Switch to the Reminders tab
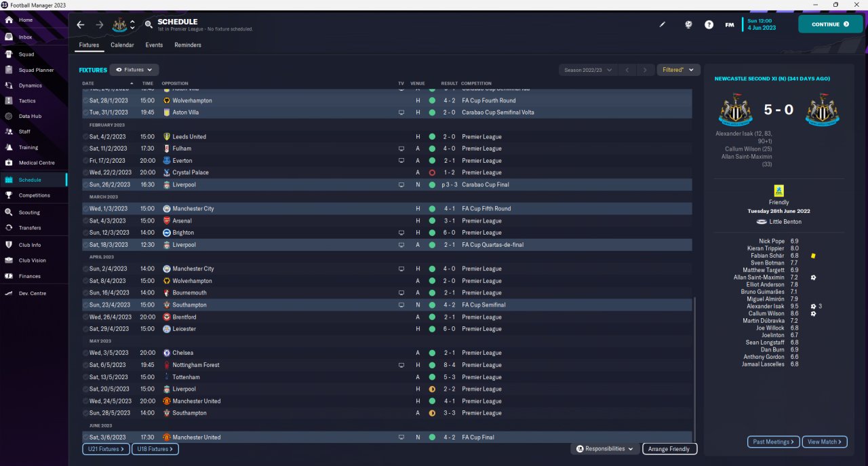Screen dimensions: 868x466 point(188,45)
